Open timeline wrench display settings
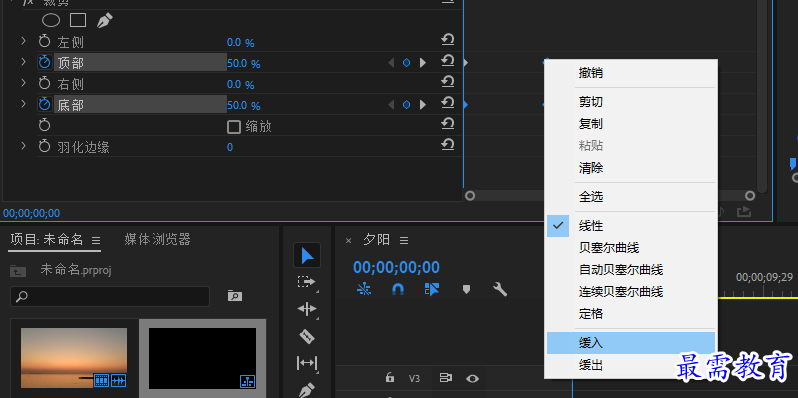798x398 pixels. coord(500,289)
